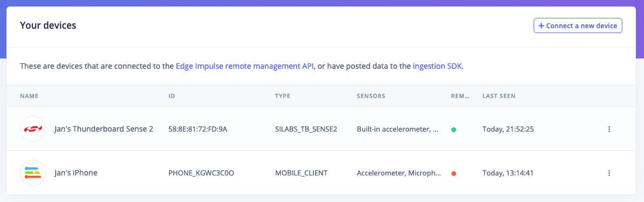Click last seen Today, 13:14:41
The height and width of the screenshot is (202, 644).
pyautogui.click(x=508, y=173)
